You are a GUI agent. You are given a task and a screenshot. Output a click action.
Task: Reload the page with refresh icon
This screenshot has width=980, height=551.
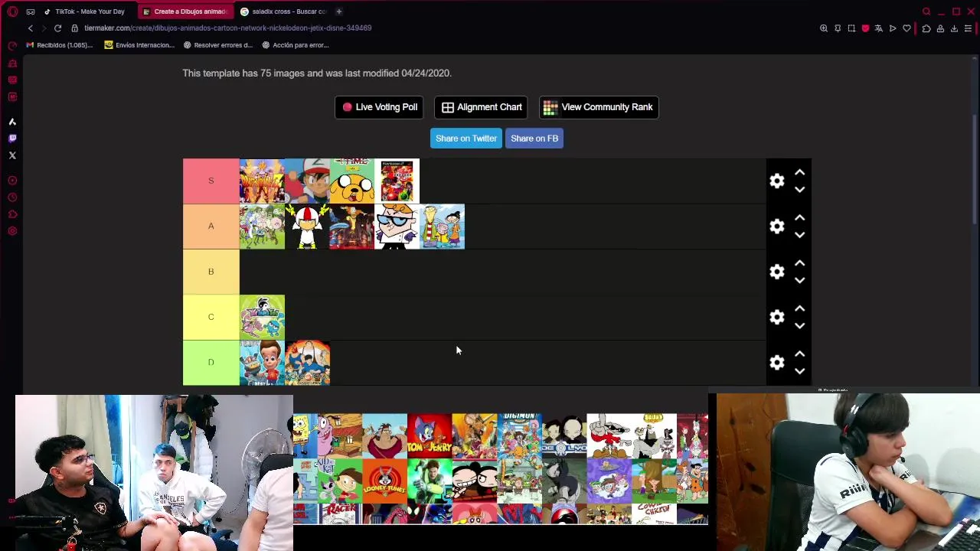click(57, 28)
